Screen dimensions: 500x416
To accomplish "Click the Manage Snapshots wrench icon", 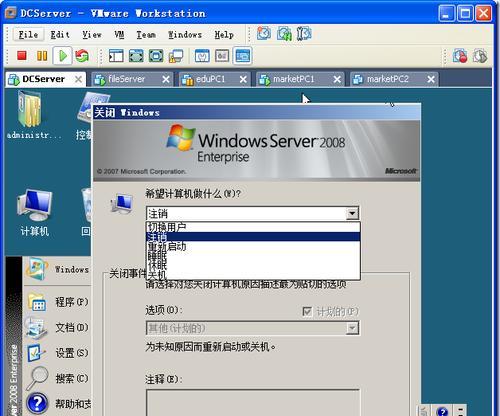I will [304, 34].
